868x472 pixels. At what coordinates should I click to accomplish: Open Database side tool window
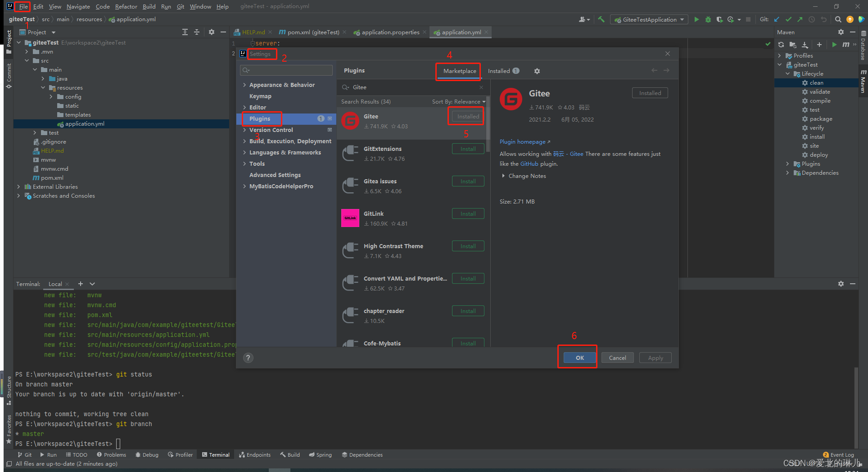click(x=863, y=46)
